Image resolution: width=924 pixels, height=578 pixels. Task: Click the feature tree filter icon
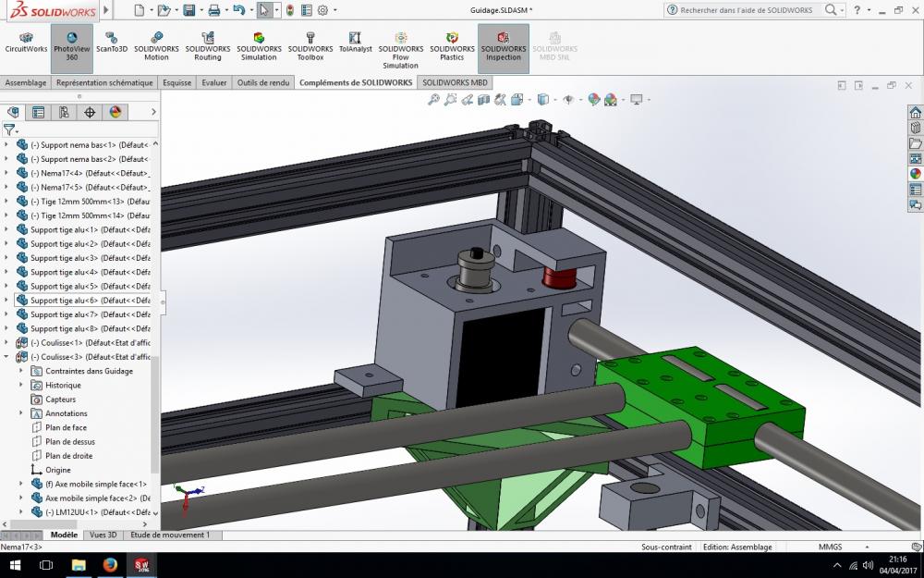pos(9,130)
